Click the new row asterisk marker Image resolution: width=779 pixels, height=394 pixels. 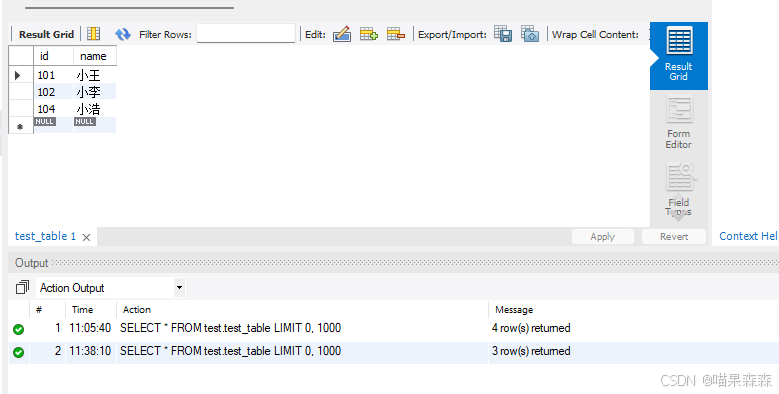tap(20, 127)
